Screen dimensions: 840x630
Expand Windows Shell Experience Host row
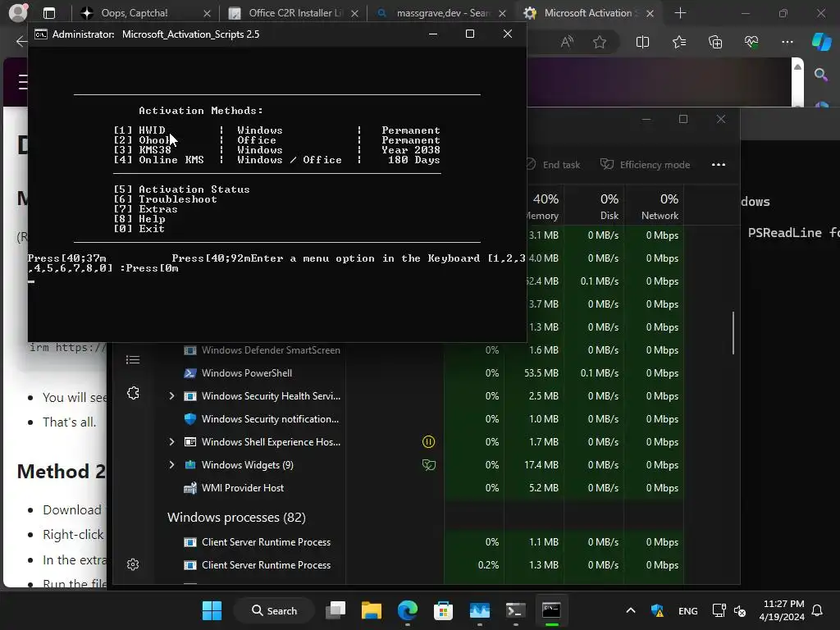pos(171,442)
